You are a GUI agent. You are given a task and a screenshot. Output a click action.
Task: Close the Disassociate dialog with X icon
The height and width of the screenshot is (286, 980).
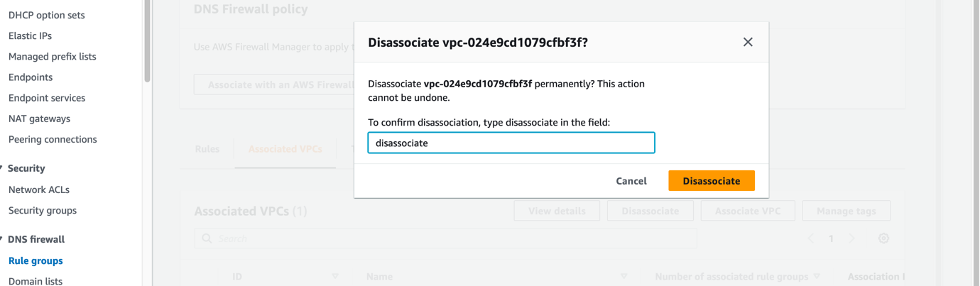(748, 42)
